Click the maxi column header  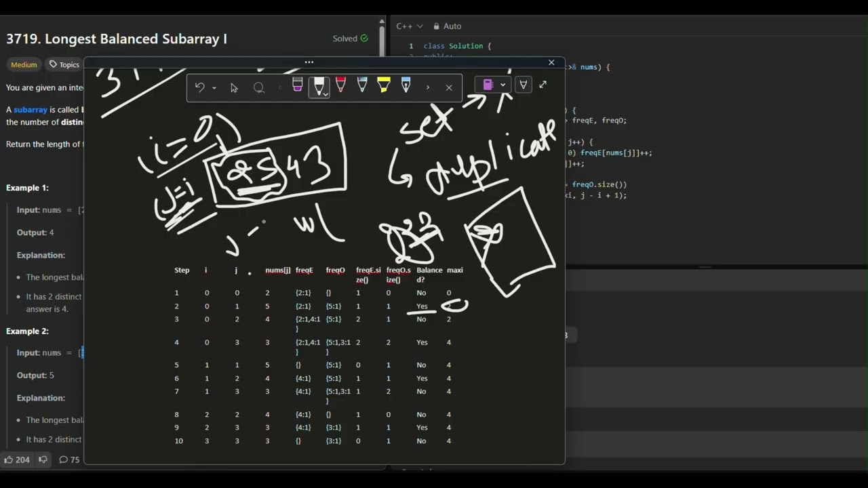[455, 270]
